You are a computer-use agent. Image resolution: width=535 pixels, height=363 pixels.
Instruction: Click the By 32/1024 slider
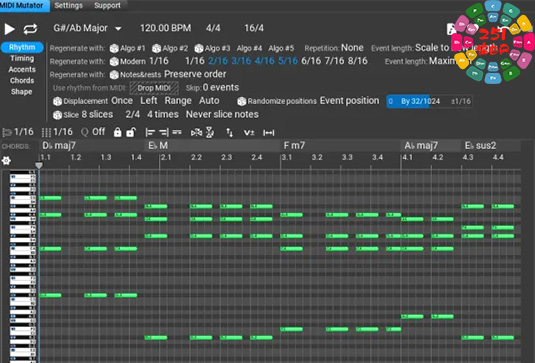429,101
